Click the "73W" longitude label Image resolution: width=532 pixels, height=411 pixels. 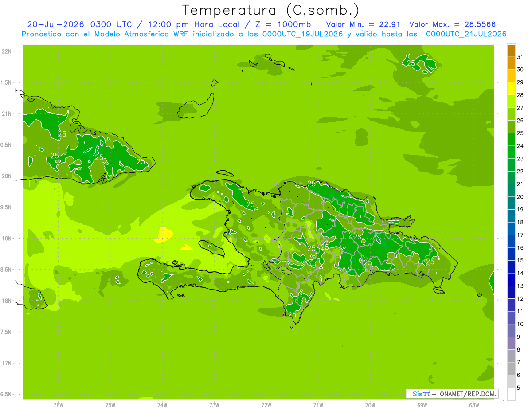coord(214,405)
